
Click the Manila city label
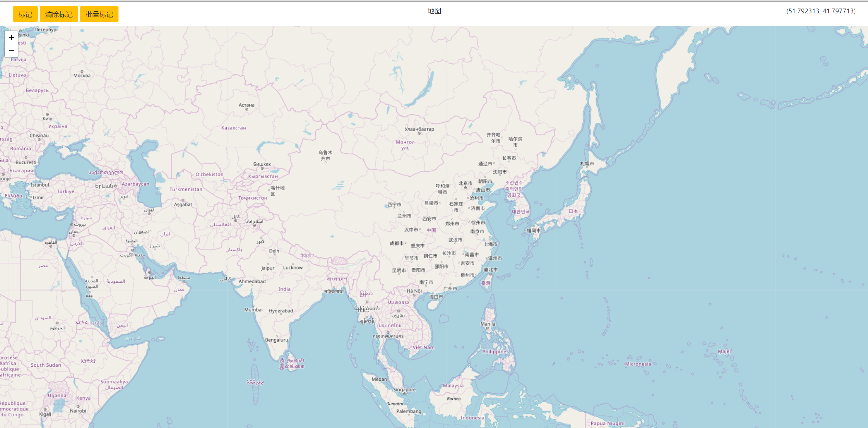click(488, 324)
